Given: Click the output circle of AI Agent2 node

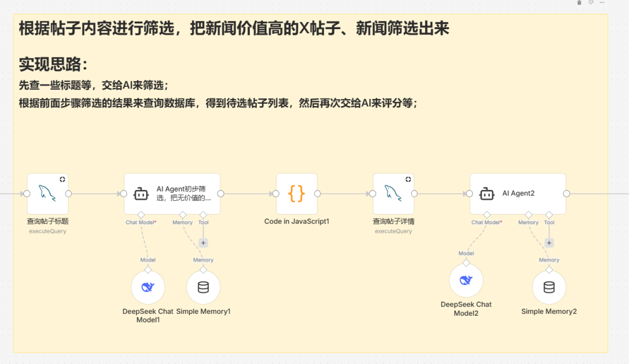Looking at the screenshot, I should 566,193.
